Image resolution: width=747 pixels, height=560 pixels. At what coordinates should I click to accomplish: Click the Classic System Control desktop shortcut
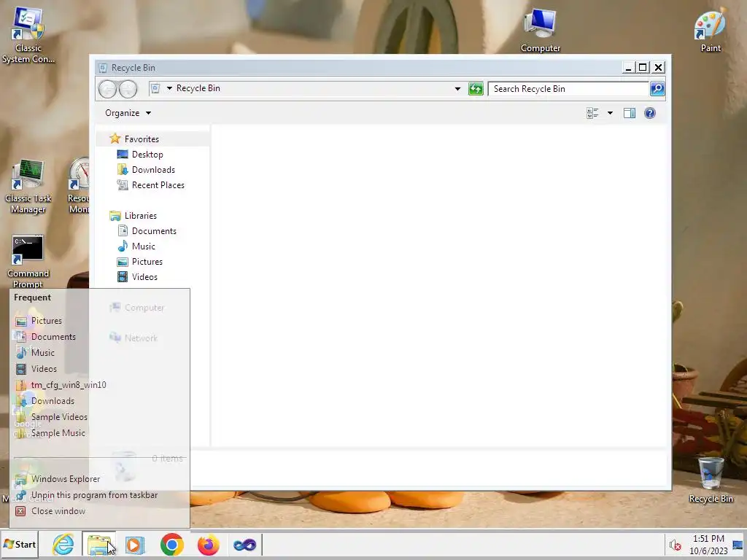click(x=28, y=35)
